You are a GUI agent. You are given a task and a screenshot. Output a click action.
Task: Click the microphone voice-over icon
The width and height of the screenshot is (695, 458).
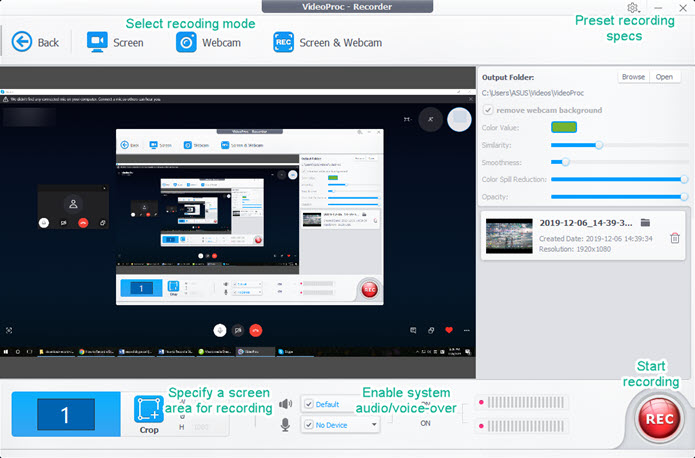point(285,425)
